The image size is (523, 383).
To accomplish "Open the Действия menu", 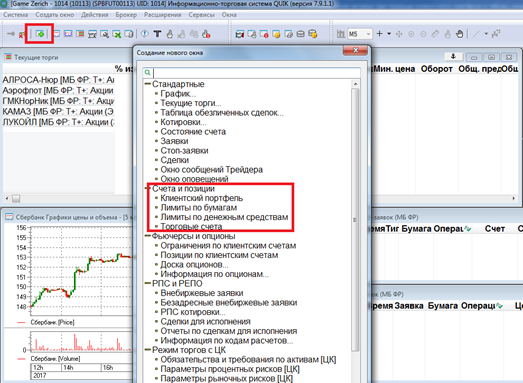I will [95, 15].
